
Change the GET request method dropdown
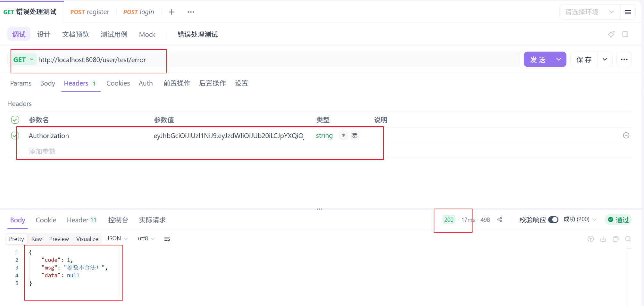(x=23, y=60)
